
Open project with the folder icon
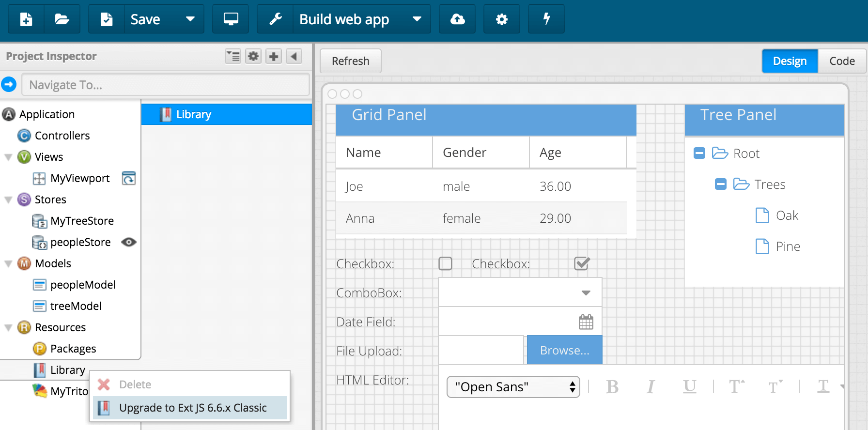[x=62, y=19]
